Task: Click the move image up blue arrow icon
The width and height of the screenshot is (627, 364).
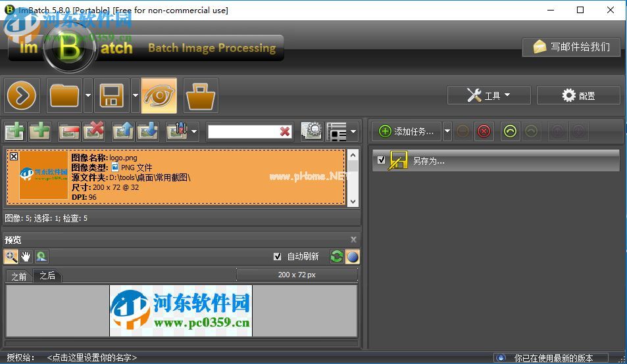Action: (123, 131)
